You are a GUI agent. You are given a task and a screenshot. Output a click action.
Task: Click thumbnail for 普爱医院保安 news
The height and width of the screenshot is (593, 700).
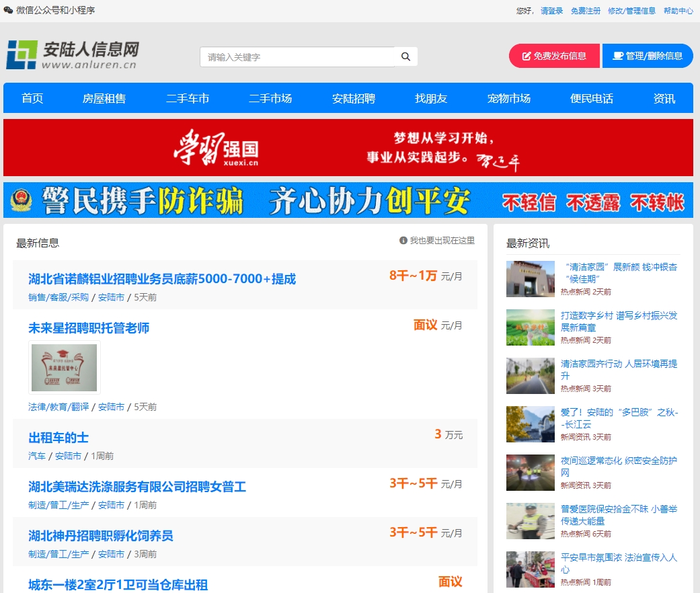pyautogui.click(x=531, y=520)
